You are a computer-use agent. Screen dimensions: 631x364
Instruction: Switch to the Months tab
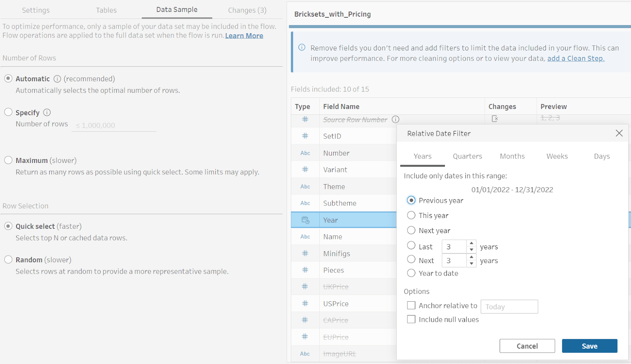click(512, 156)
